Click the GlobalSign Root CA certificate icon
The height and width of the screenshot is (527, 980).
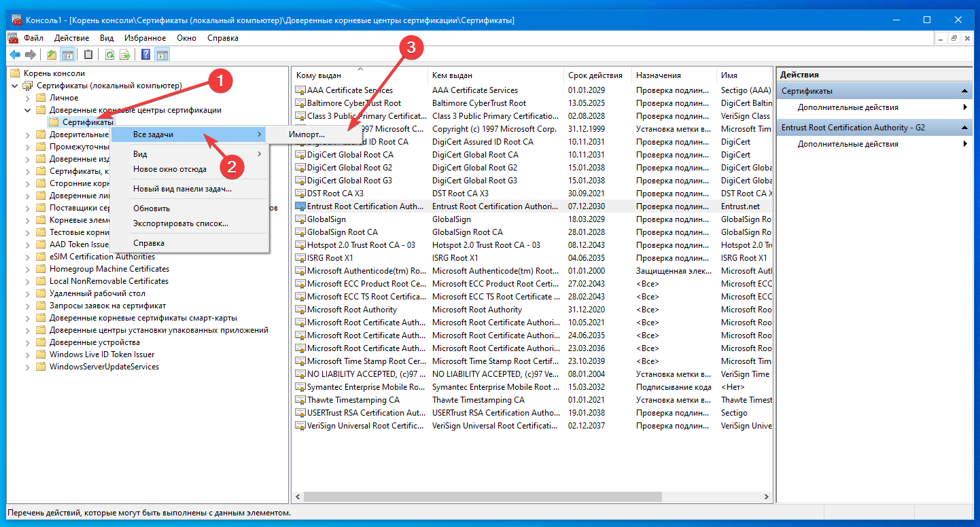[x=300, y=232]
